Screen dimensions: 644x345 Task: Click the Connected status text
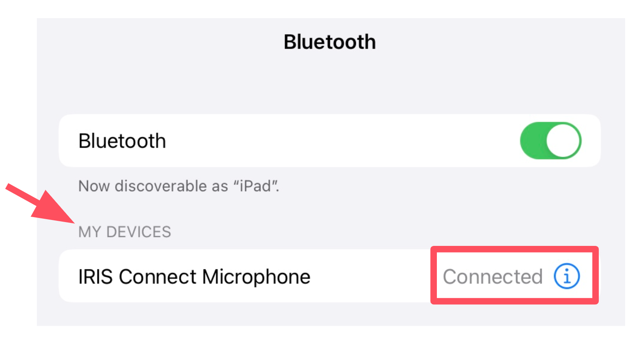click(492, 277)
